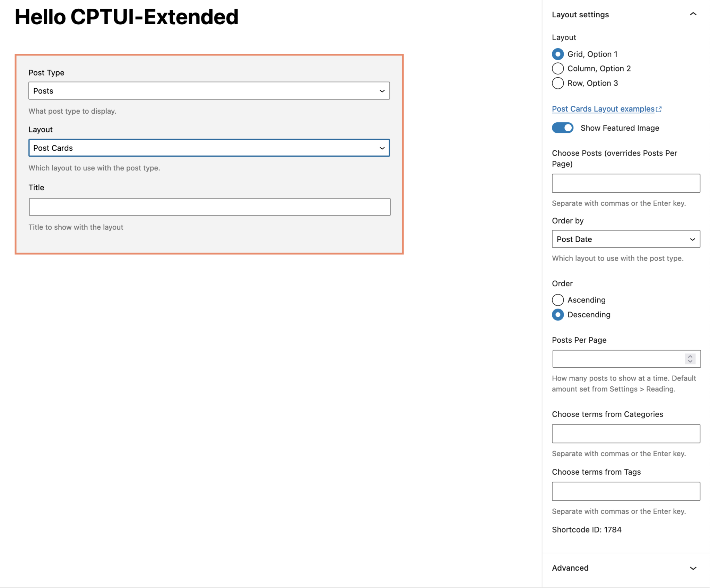Click the Hello CPTUI-Extended page title
710x588 pixels.
127,17
